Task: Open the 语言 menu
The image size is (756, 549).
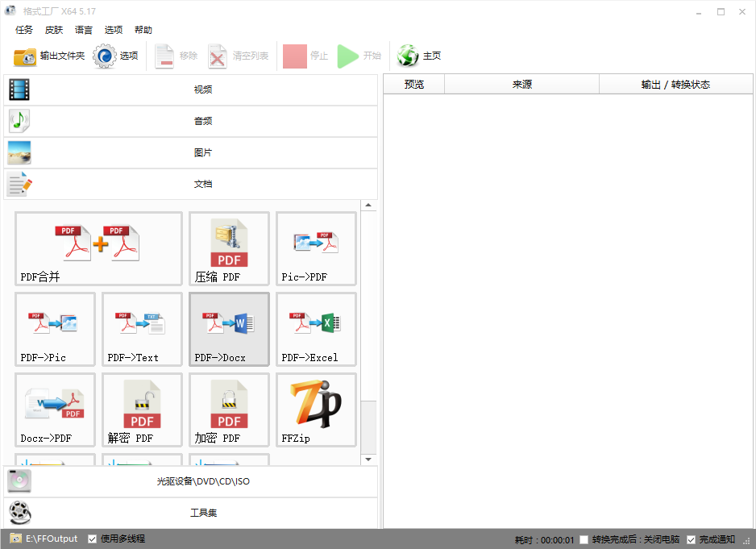Action: click(x=84, y=30)
